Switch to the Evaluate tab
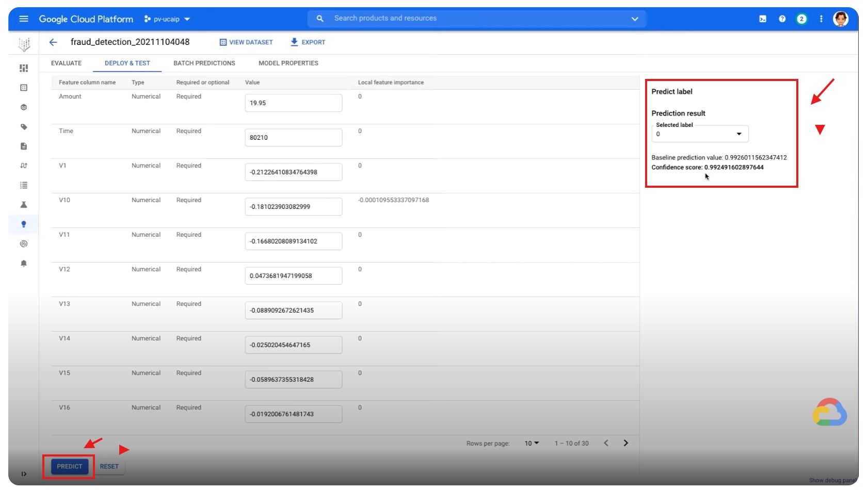868x490 pixels. click(66, 63)
